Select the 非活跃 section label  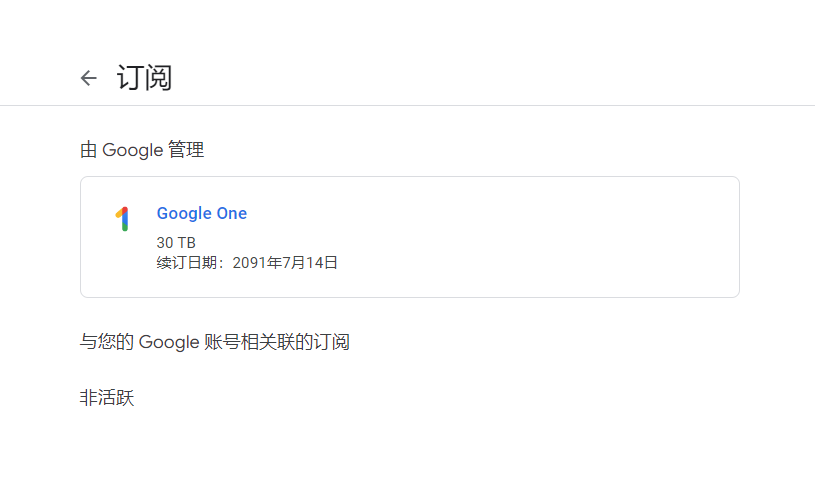click(107, 398)
